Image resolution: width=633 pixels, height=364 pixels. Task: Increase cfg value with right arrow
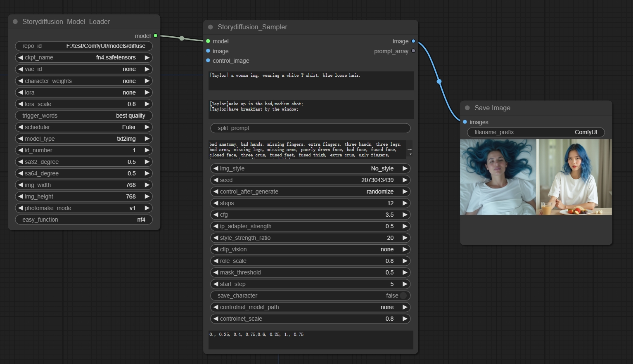[x=405, y=215]
